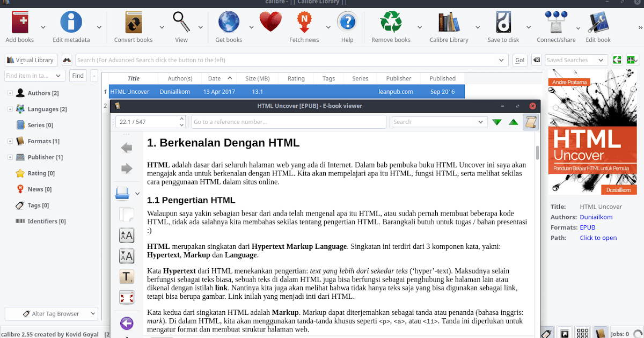
Task: Click the Find button in tag browser
Action: click(x=78, y=76)
